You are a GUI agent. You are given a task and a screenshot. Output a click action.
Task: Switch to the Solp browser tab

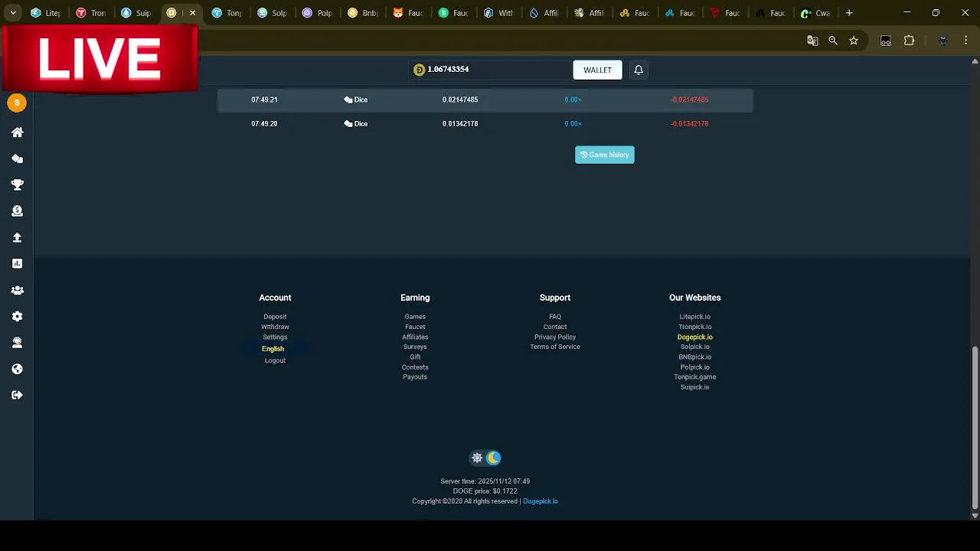coord(272,13)
